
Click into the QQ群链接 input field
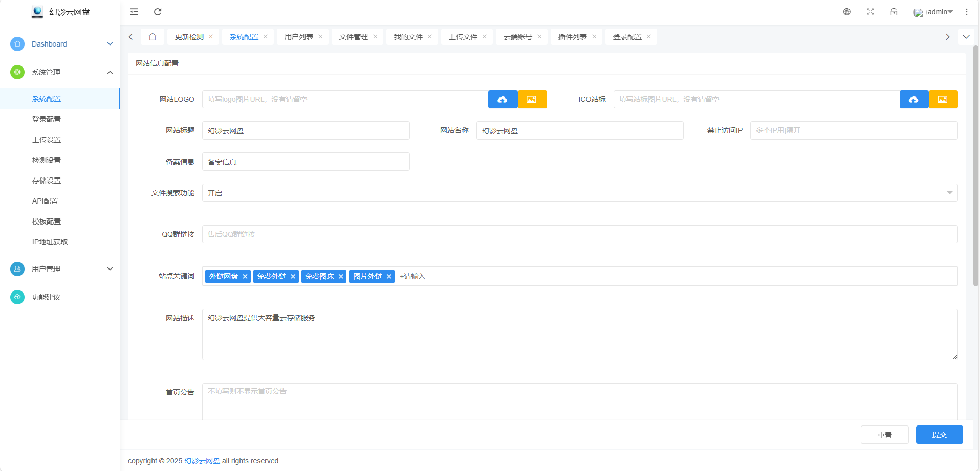pyautogui.click(x=579, y=234)
